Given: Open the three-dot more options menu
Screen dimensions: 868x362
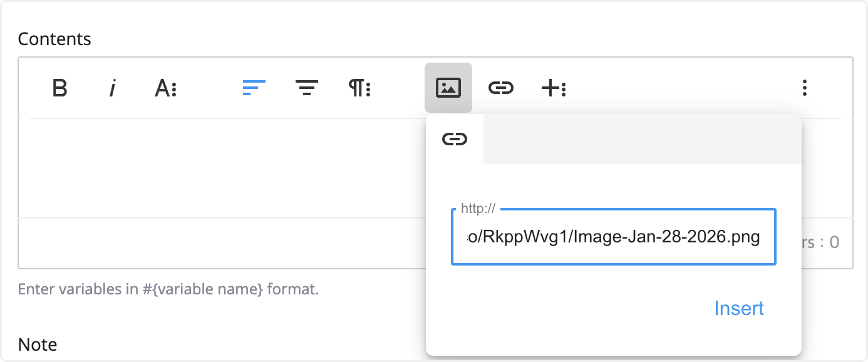Looking at the screenshot, I should point(805,88).
